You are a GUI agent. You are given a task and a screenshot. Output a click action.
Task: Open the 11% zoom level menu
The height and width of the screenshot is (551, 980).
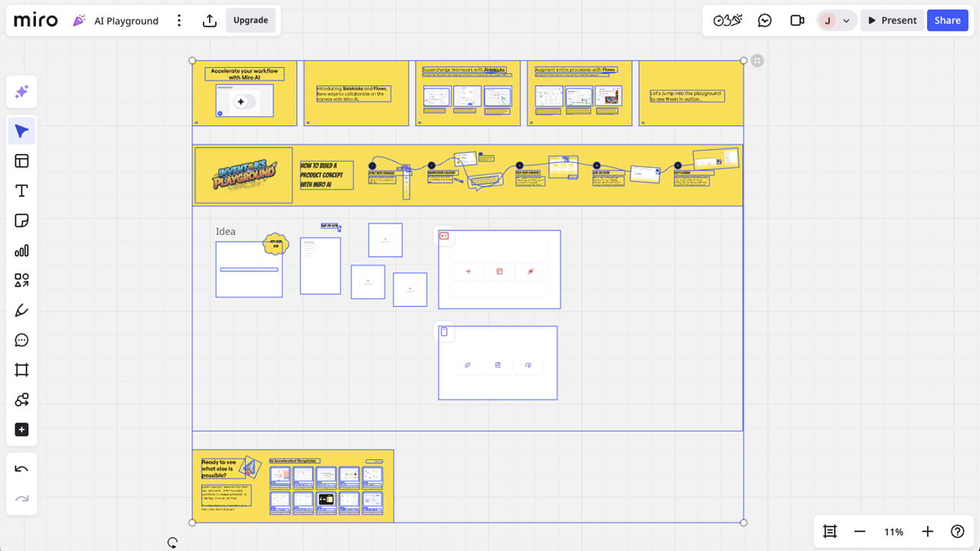click(x=893, y=531)
